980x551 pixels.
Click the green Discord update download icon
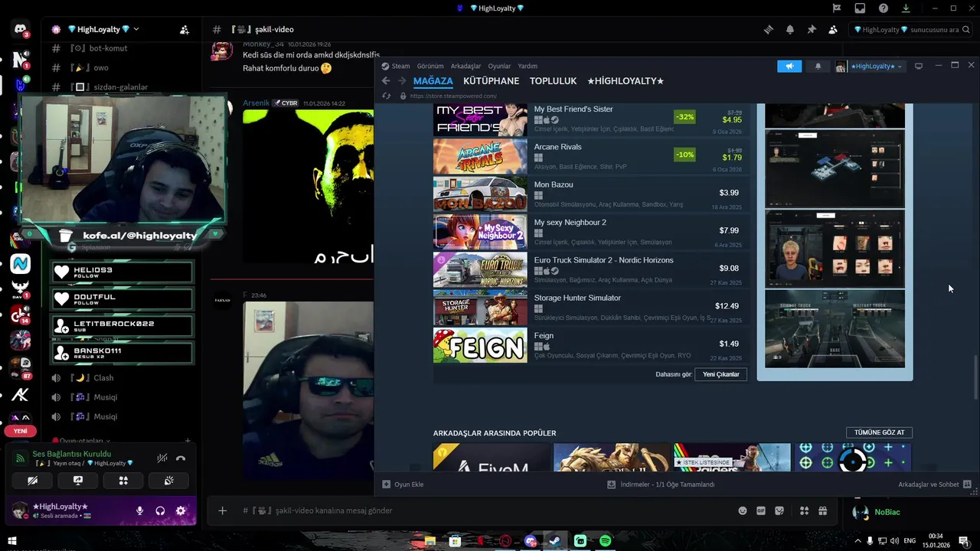point(906,8)
